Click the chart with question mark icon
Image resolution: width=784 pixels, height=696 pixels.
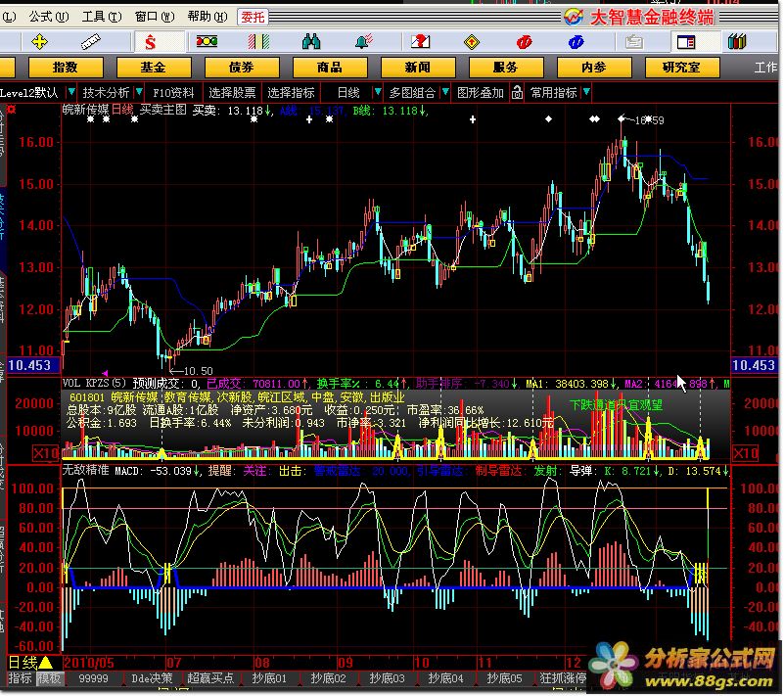420,42
